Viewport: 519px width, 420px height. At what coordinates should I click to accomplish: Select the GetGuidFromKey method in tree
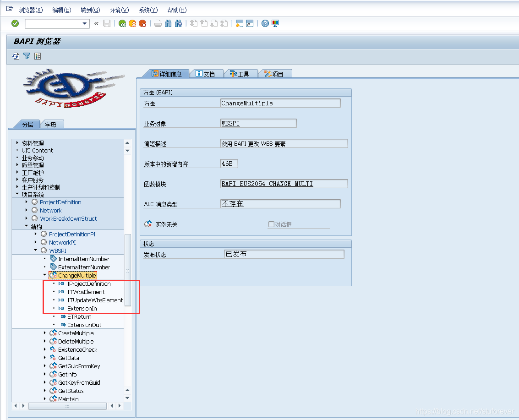(79, 366)
